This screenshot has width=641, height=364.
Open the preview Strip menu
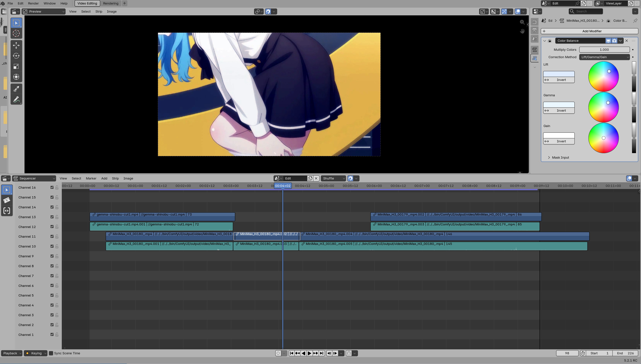pyautogui.click(x=99, y=12)
